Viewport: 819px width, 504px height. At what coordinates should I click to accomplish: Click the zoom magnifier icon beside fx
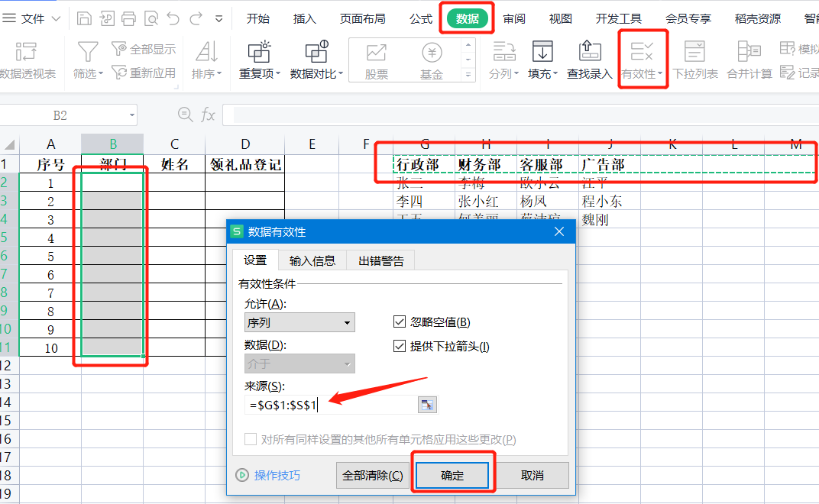(185, 115)
